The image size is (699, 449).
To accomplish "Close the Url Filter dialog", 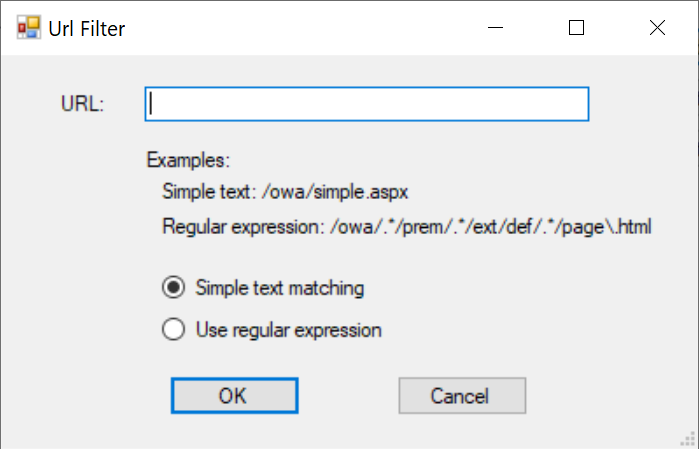I will pyautogui.click(x=657, y=28).
